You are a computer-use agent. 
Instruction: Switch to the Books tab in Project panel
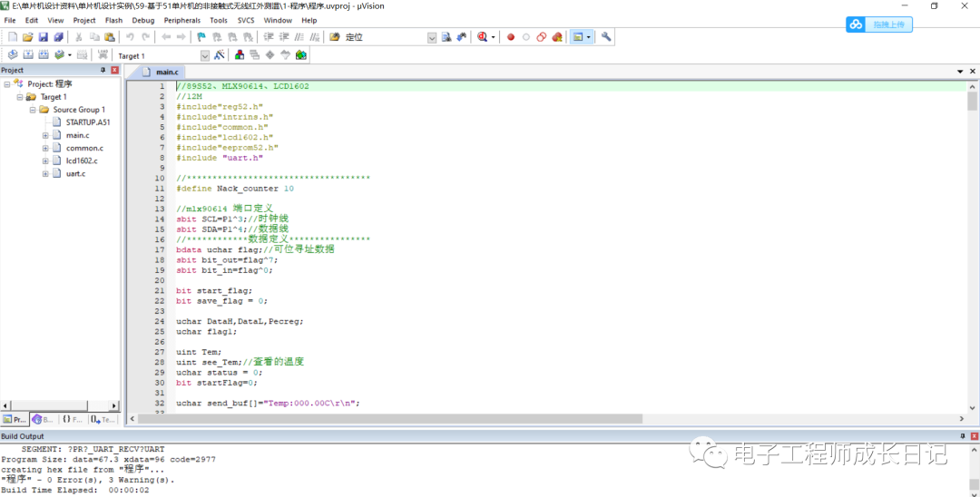[x=43, y=419]
